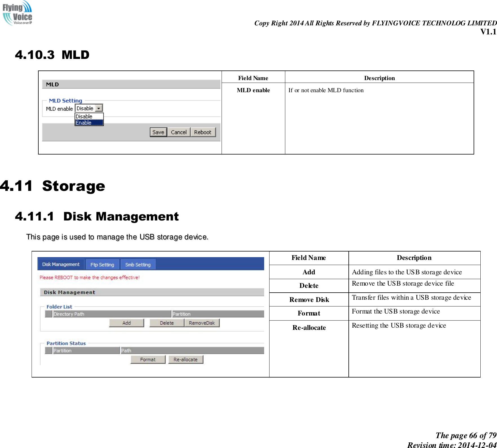Viewport: 497px width, 448px height.
Task: Click the Add button in Folder List
Action: pyautogui.click(x=127, y=323)
